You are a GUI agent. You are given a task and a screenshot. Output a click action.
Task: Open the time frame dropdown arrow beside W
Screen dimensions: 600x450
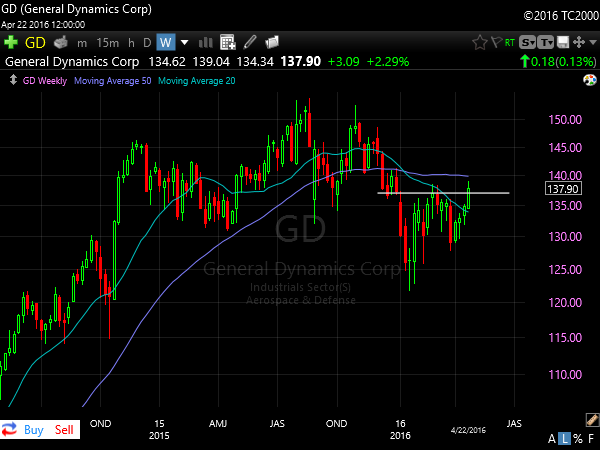[x=184, y=42]
